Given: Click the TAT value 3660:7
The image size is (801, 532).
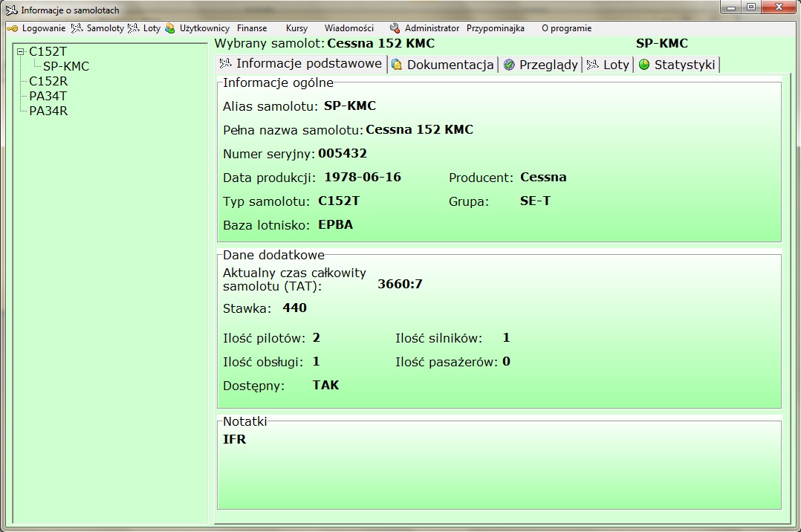Looking at the screenshot, I should pyautogui.click(x=400, y=284).
